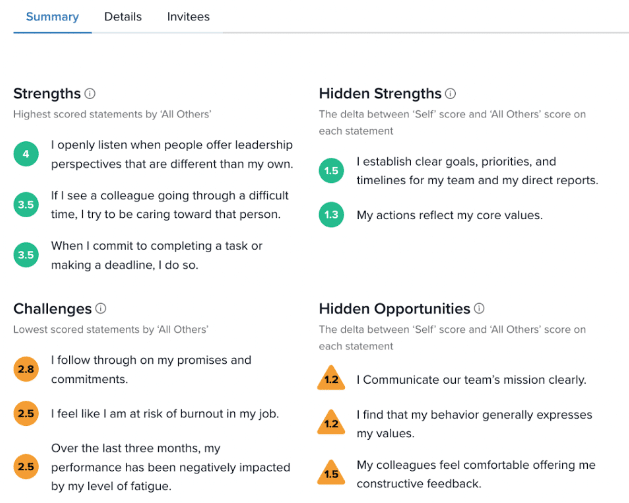Click the green 4 score badge
The width and height of the screenshot is (629, 503).
tap(27, 154)
